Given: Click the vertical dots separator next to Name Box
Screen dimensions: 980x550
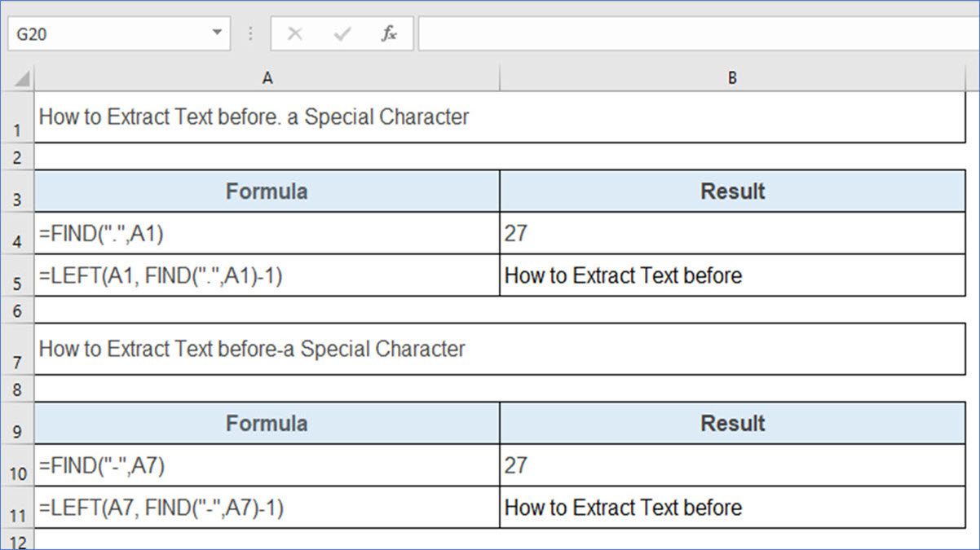Looking at the screenshot, I should (x=249, y=33).
